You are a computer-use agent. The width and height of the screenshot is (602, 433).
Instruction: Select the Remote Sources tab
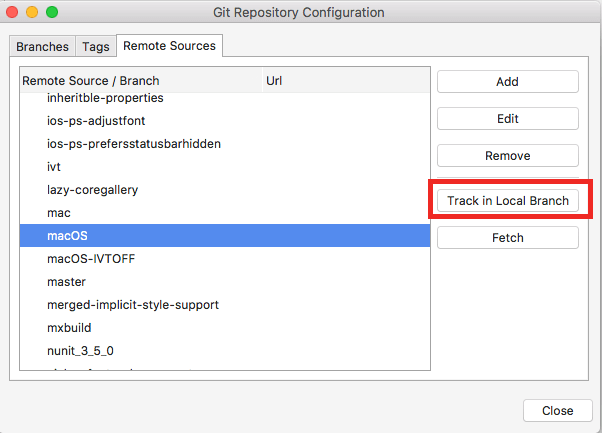click(x=169, y=46)
